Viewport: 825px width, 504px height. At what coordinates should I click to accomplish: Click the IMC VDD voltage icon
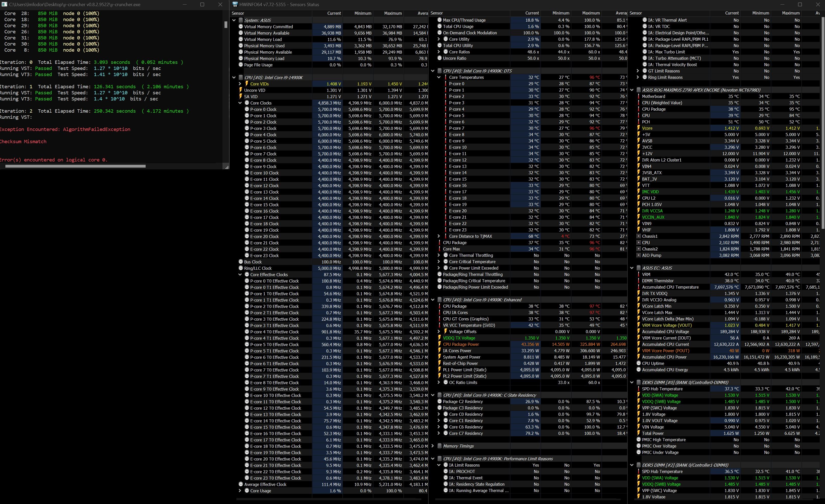(638, 192)
